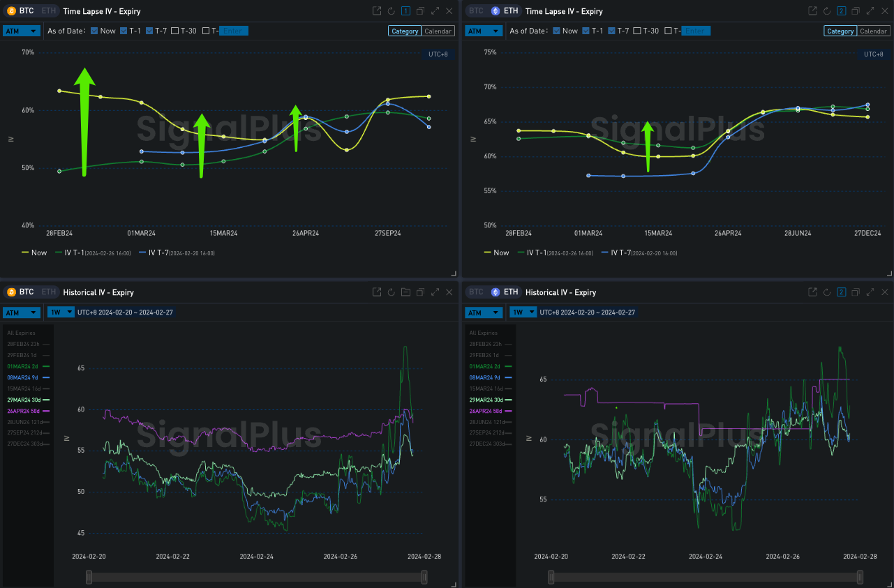Image resolution: width=894 pixels, height=588 pixels.
Task: Expand the ETH Time Lapse IV panel fullscreen
Action: (870, 11)
